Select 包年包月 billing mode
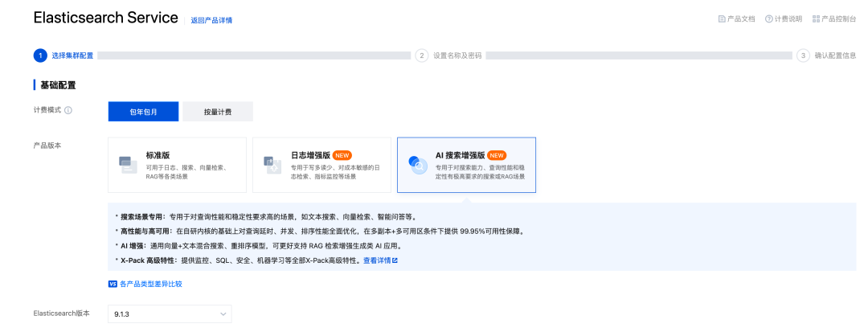The height and width of the screenshot is (332, 868). click(x=143, y=111)
